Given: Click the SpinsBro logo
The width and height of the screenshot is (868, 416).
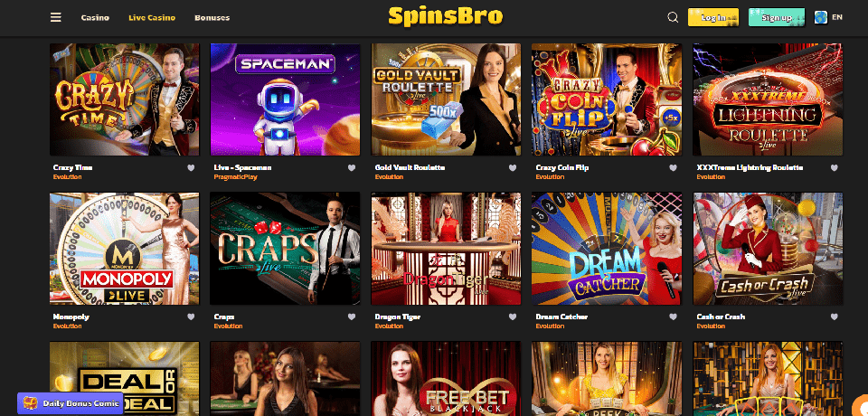Looking at the screenshot, I should 446,16.
